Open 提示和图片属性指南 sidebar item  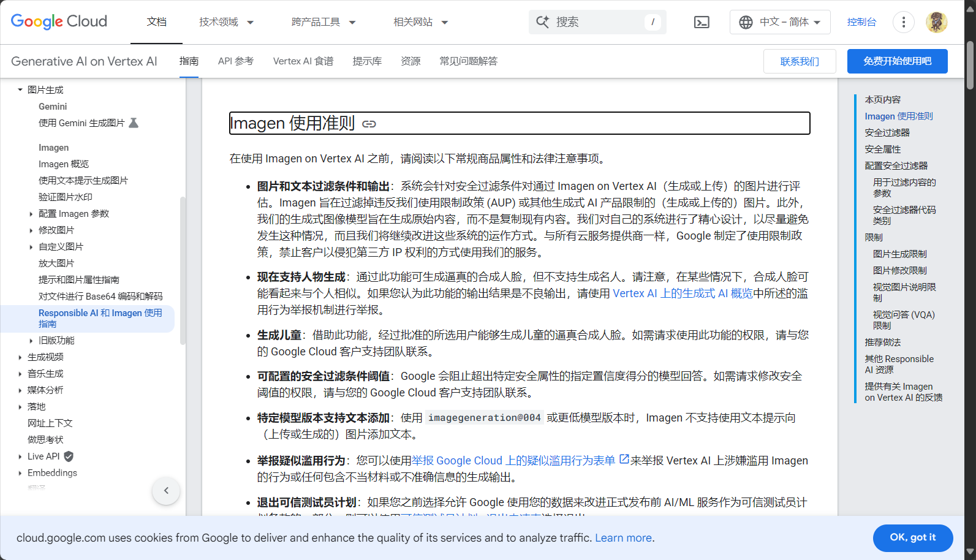pyautogui.click(x=79, y=280)
